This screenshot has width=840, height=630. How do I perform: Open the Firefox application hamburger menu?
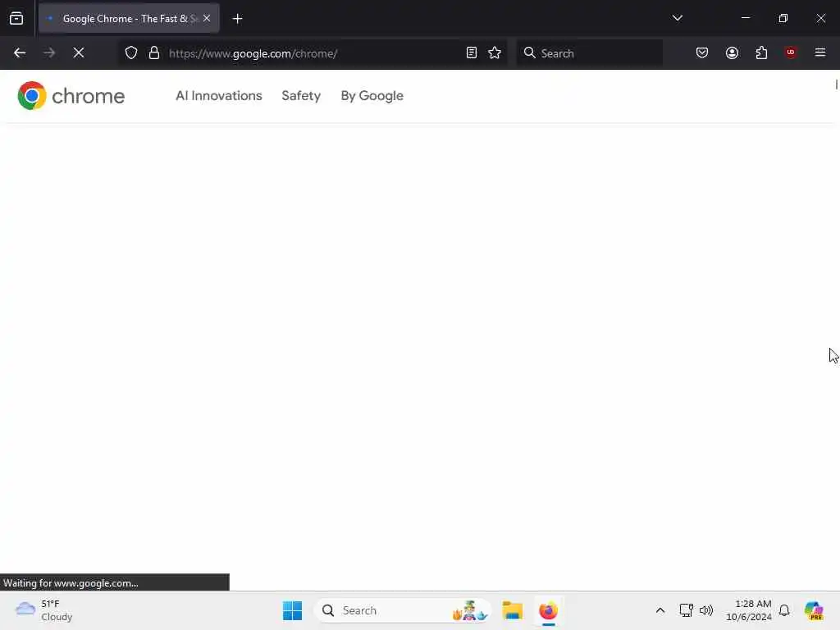click(820, 52)
